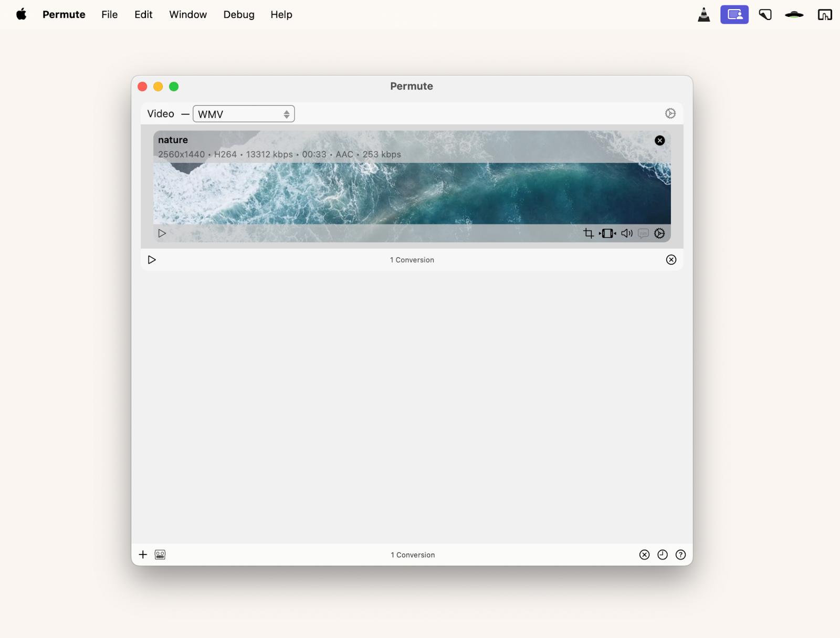
Task: Click the plus icon to add files
Action: [x=143, y=555]
